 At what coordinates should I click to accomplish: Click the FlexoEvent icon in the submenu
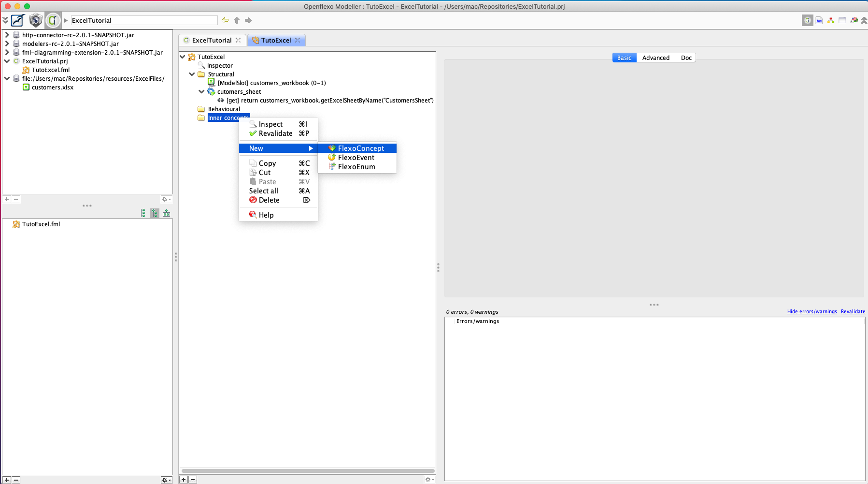pos(332,157)
